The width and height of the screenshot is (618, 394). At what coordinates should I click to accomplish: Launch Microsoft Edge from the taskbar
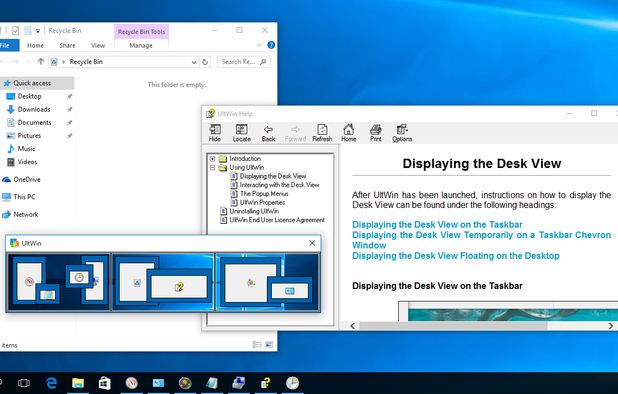coord(51,383)
